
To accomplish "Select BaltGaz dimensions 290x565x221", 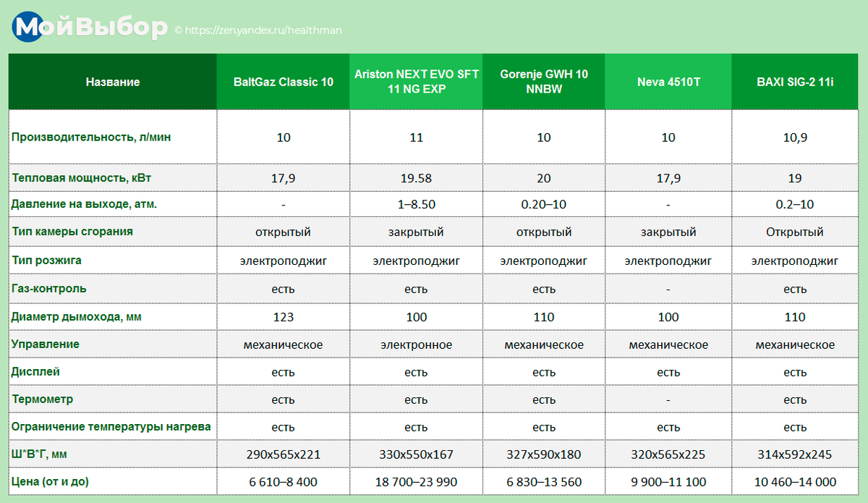I will tap(284, 455).
